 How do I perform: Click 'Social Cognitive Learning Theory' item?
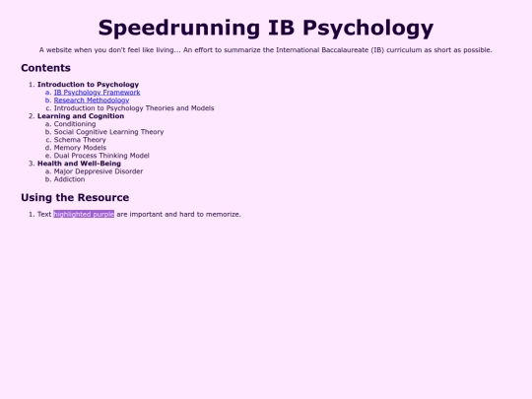109,132
